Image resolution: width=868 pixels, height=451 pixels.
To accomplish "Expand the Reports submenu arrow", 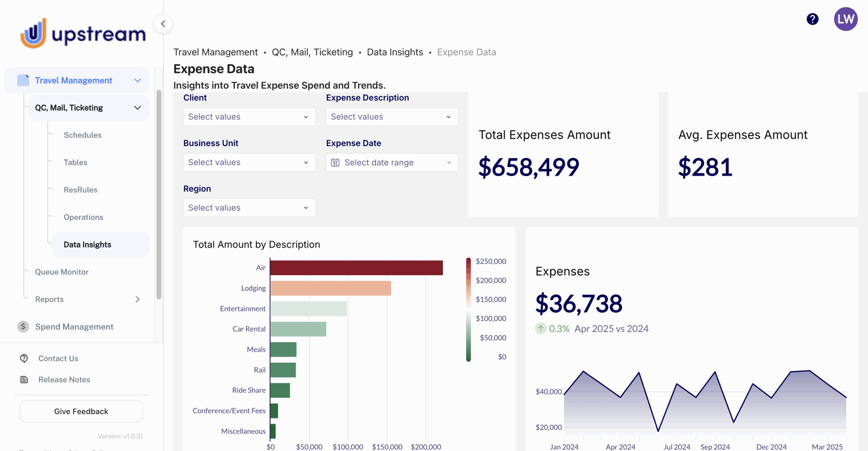I will point(137,299).
